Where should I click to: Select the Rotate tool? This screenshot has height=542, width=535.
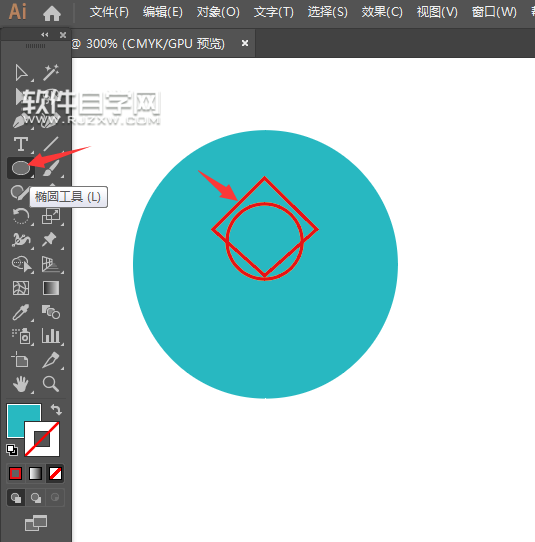click(x=21, y=216)
